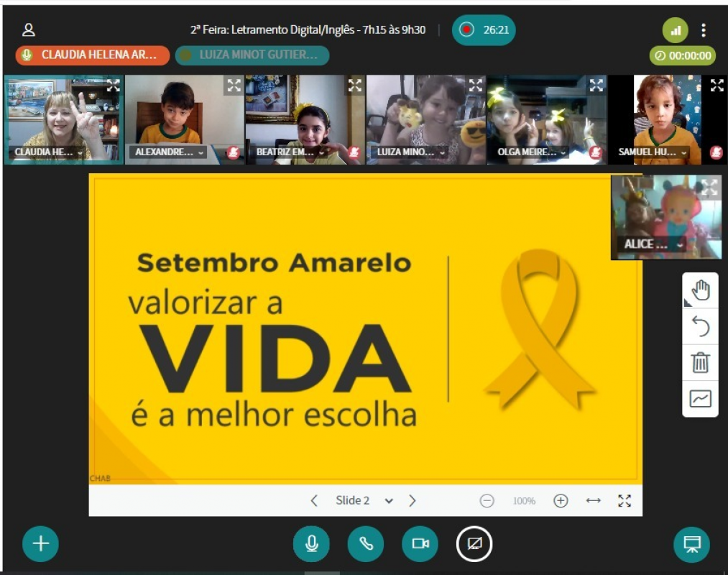This screenshot has height=575, width=728.
Task: Open the plus actions menu
Action: [40, 544]
